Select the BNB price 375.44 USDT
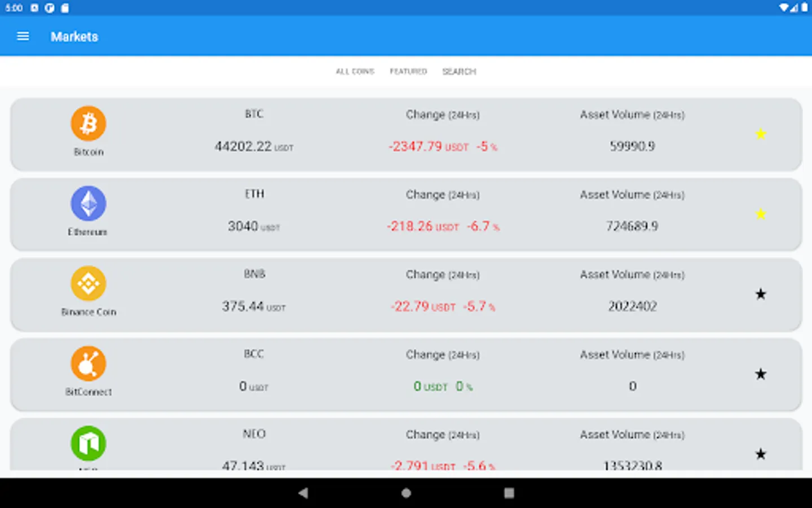The width and height of the screenshot is (812, 508). click(254, 306)
